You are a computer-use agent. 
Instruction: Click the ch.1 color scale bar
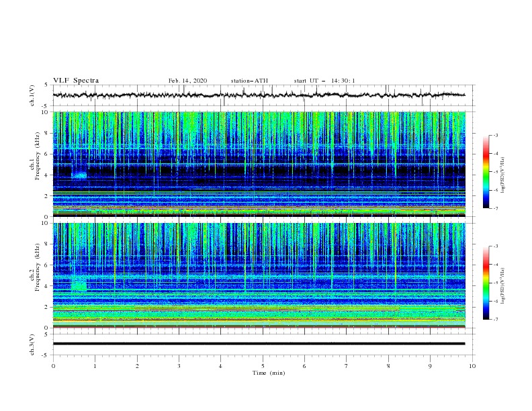(x=486, y=172)
